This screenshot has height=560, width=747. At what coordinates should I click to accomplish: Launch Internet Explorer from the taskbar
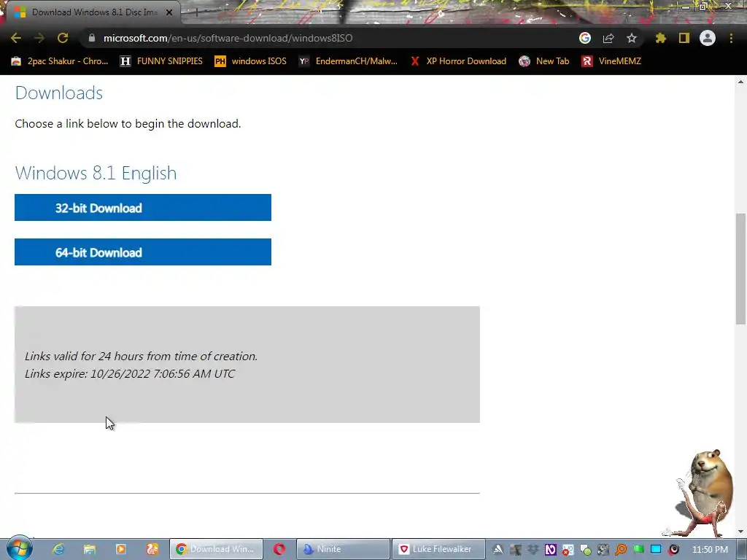click(58, 549)
